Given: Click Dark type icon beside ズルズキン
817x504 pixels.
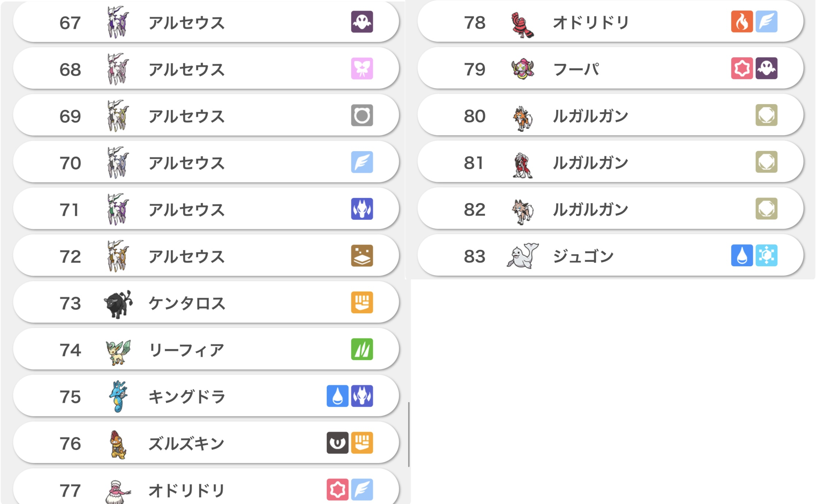Looking at the screenshot, I should pyautogui.click(x=337, y=443).
